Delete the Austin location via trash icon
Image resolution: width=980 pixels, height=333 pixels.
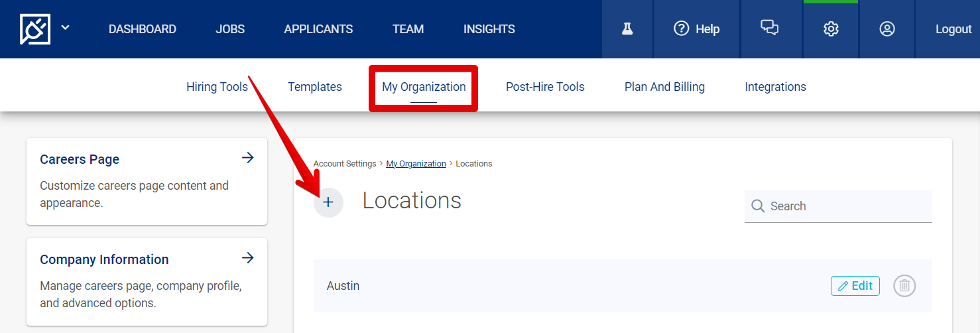coord(904,286)
